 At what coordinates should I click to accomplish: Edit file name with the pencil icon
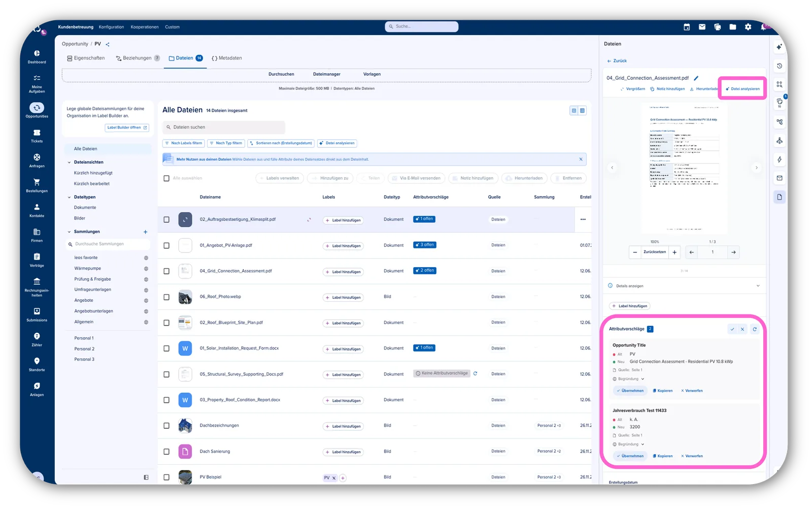pos(696,78)
